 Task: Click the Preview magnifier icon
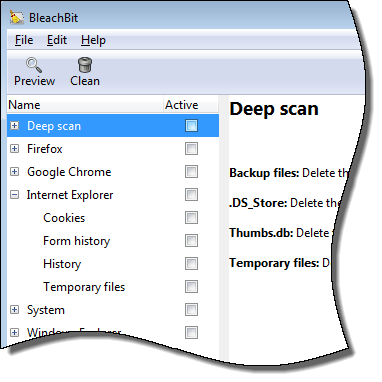[x=34, y=65]
